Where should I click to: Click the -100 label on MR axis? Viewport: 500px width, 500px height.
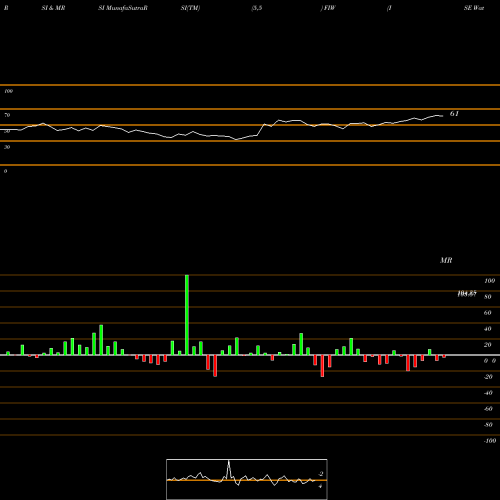click(x=490, y=441)
